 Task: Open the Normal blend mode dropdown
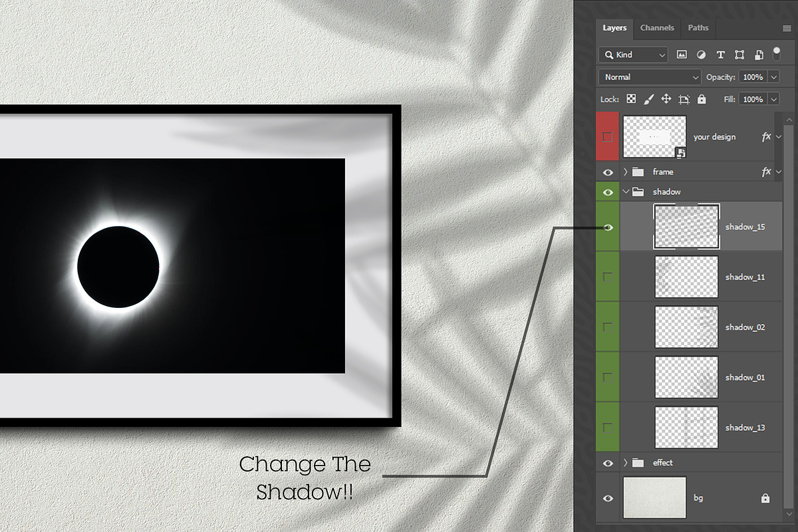(650, 77)
